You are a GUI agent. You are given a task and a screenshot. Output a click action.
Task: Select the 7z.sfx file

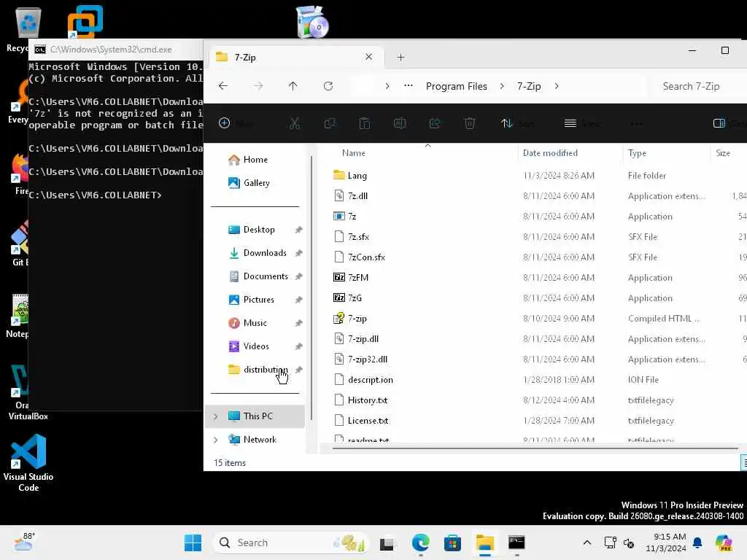(x=358, y=237)
